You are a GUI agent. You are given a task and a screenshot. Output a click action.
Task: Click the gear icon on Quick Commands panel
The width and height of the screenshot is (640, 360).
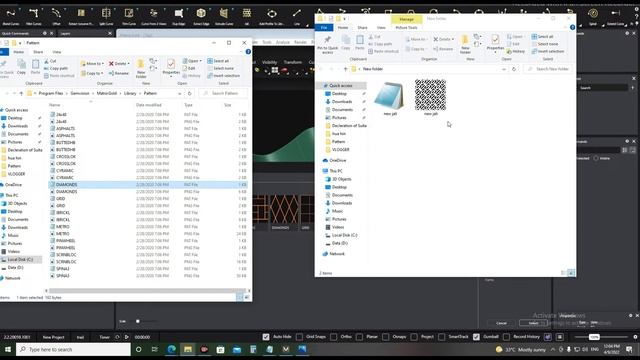coord(44,33)
